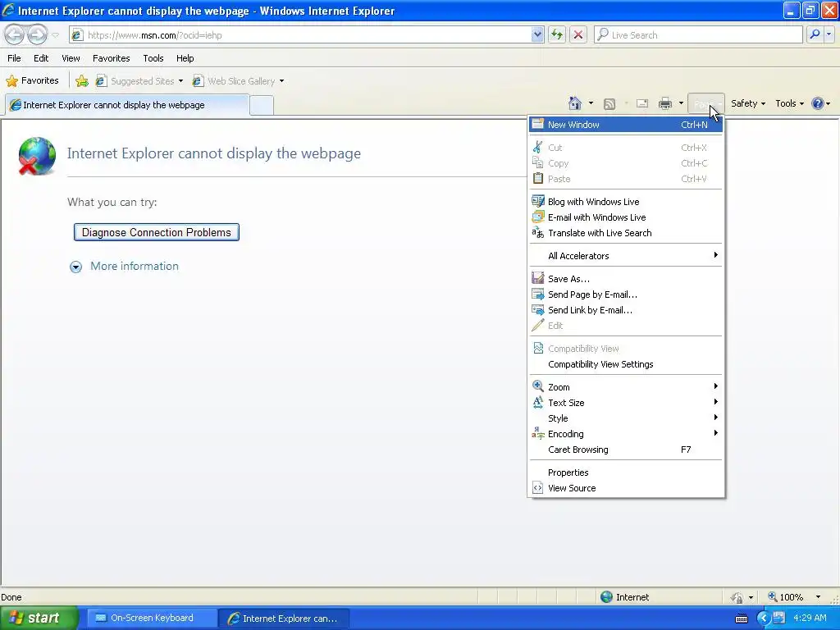
Task: Click the Read Mail icon
Action: pyautogui.click(x=642, y=104)
